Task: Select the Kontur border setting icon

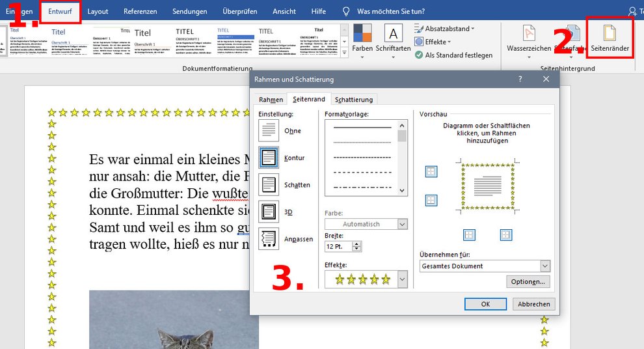Action: tap(269, 158)
